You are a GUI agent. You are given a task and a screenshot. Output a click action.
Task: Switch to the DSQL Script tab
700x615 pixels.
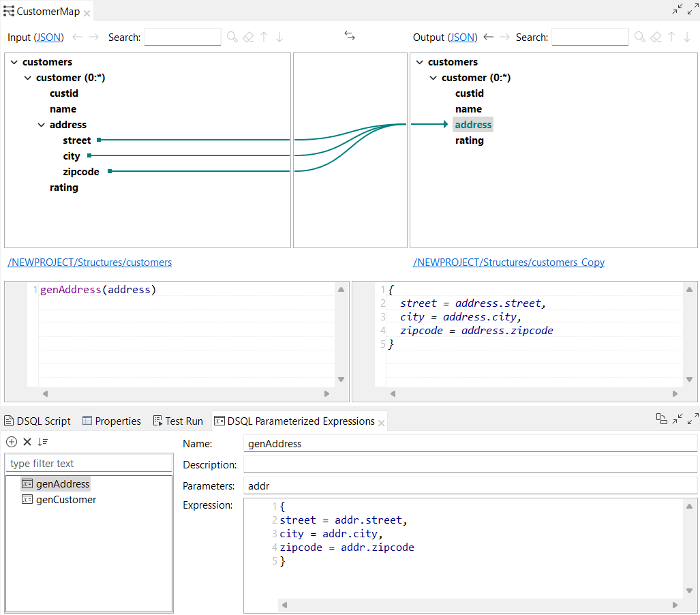click(x=37, y=421)
